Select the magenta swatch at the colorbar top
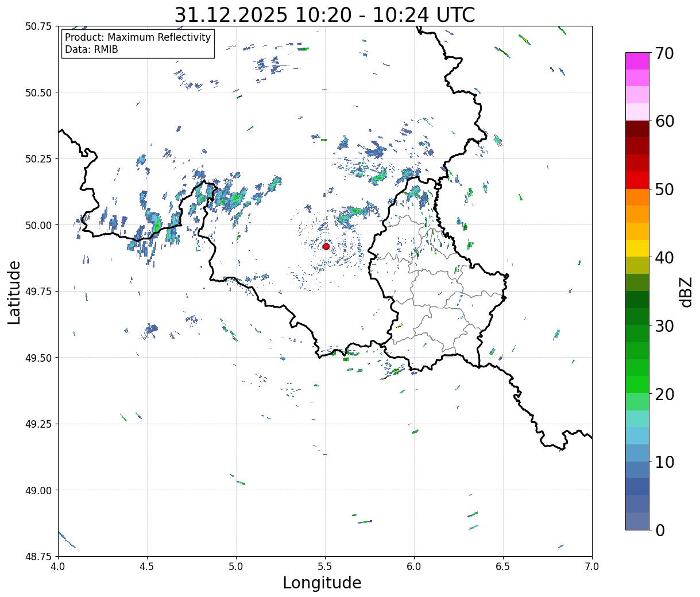The width and height of the screenshot is (700, 597). 637,61
